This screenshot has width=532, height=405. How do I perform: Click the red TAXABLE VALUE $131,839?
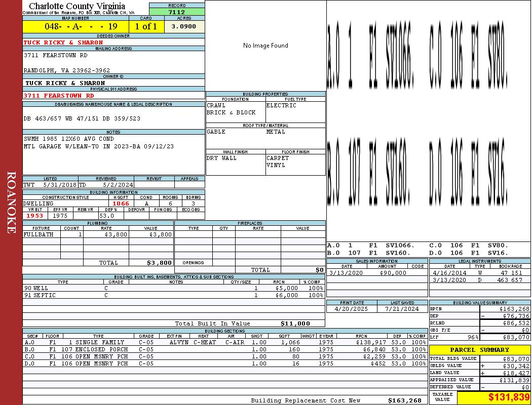pyautogui.click(x=509, y=397)
